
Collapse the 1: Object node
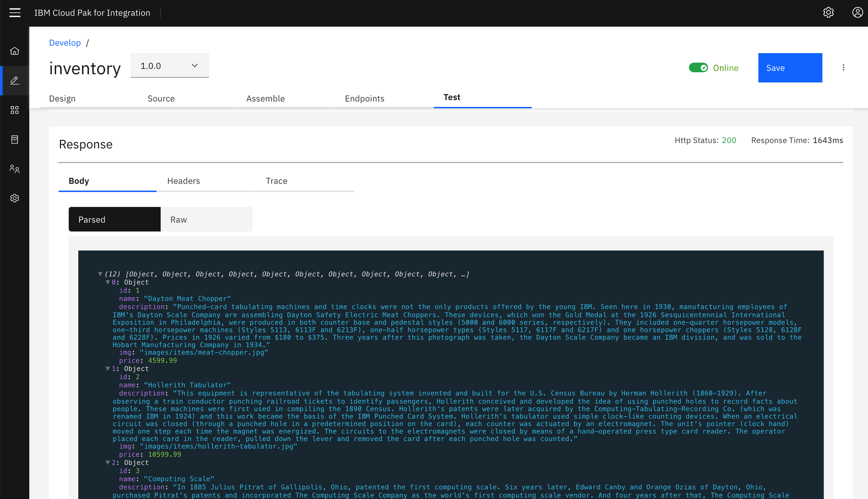108,369
